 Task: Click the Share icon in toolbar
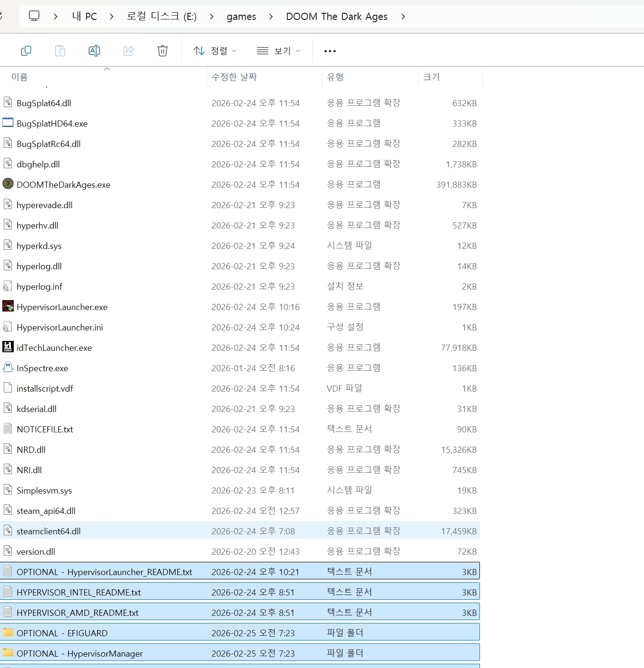[x=129, y=51]
